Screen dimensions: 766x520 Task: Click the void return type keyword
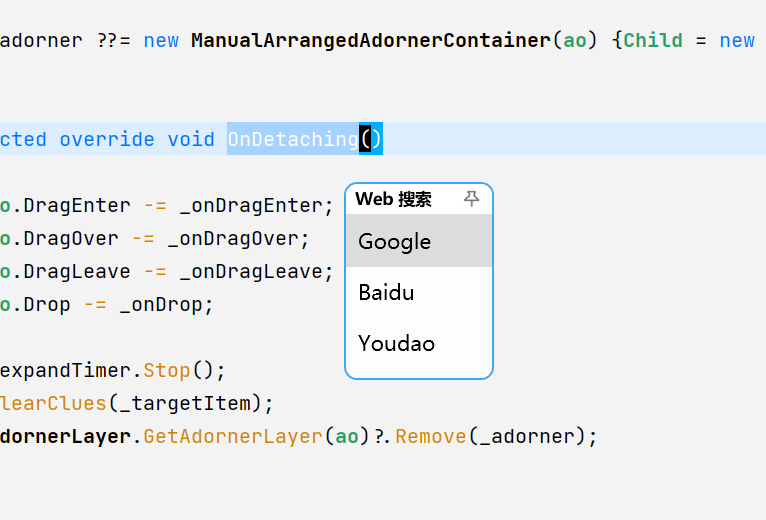(191, 139)
